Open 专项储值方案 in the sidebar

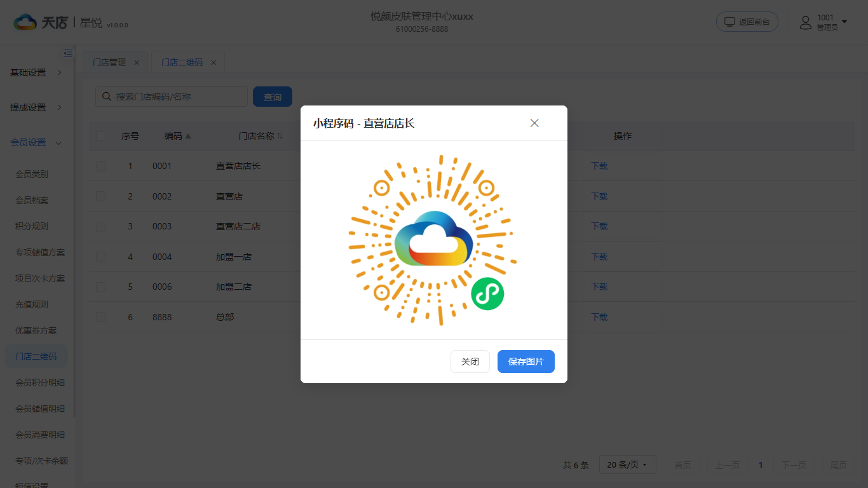(x=40, y=252)
